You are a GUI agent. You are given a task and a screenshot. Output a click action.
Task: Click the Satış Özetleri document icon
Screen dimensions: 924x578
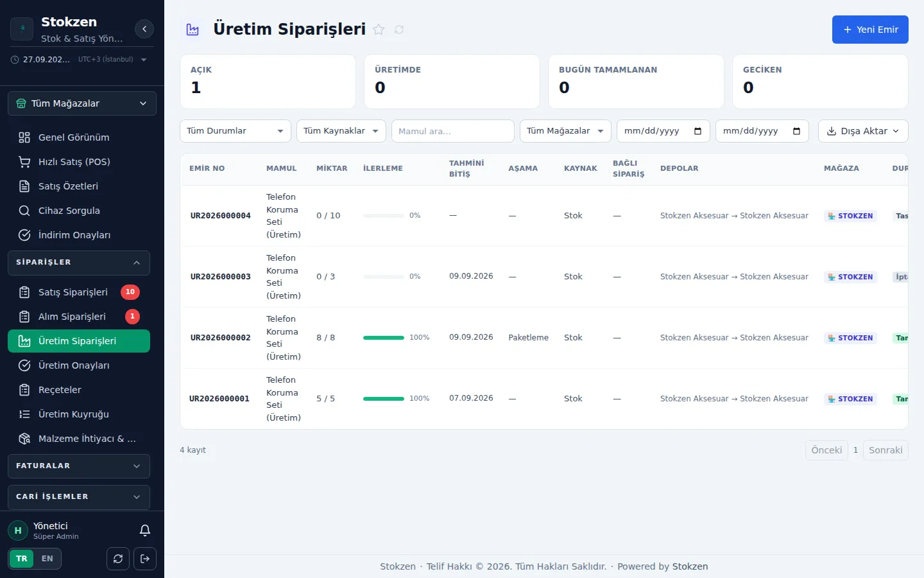(x=24, y=186)
